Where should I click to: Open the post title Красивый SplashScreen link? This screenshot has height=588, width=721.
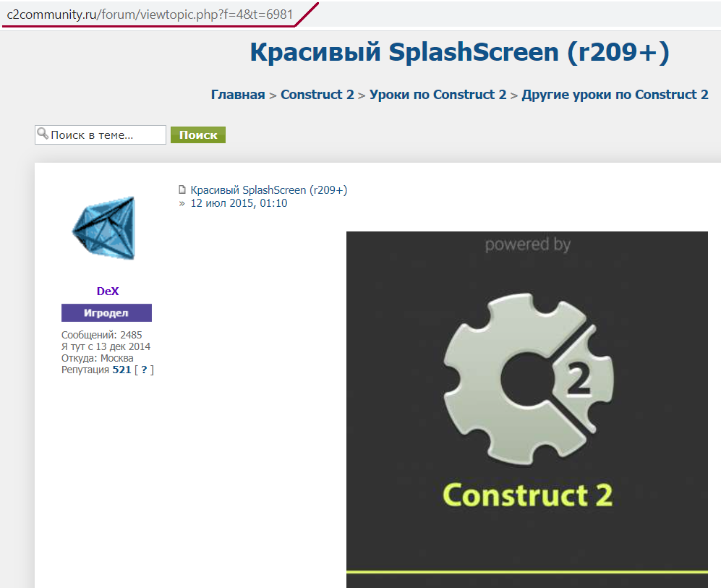point(269,190)
